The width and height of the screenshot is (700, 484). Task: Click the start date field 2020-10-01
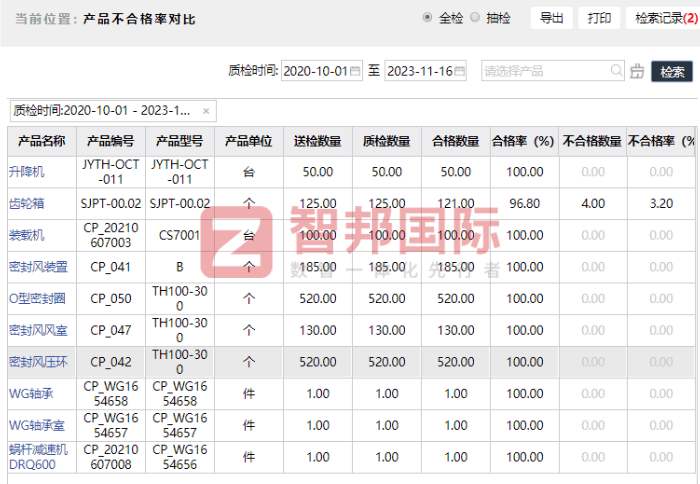314,72
